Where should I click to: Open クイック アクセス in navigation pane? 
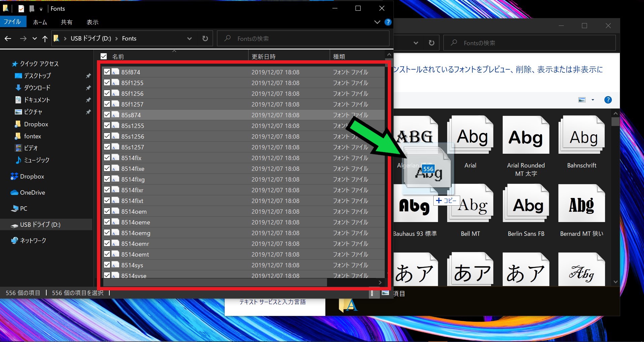pyautogui.click(x=39, y=64)
